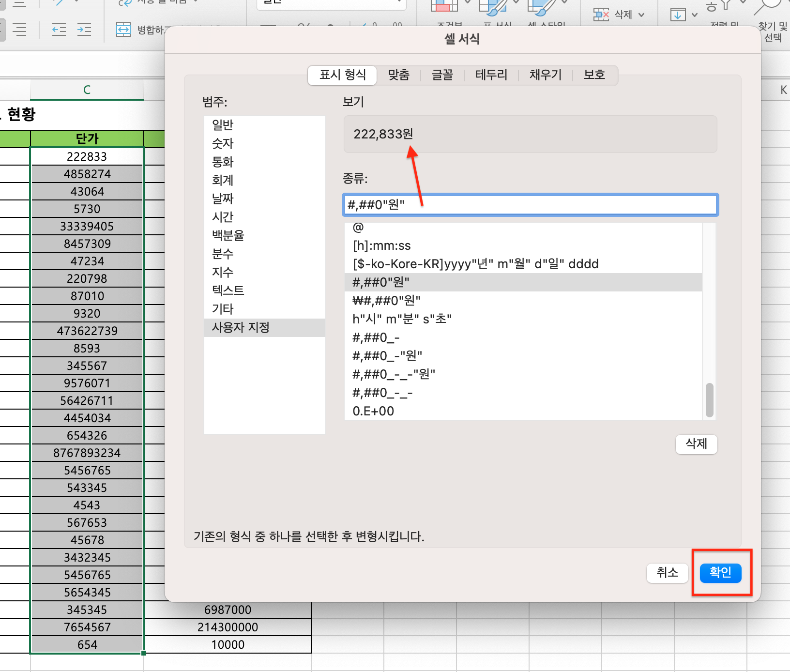Image resolution: width=790 pixels, height=672 pixels.
Task: Choose the 0.E+00 format
Action: [523, 411]
